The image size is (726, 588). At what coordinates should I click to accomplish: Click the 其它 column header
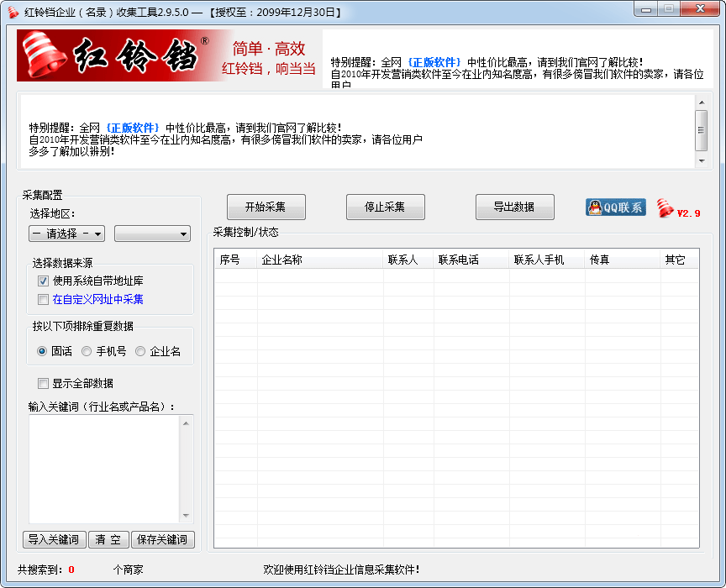tap(679, 260)
